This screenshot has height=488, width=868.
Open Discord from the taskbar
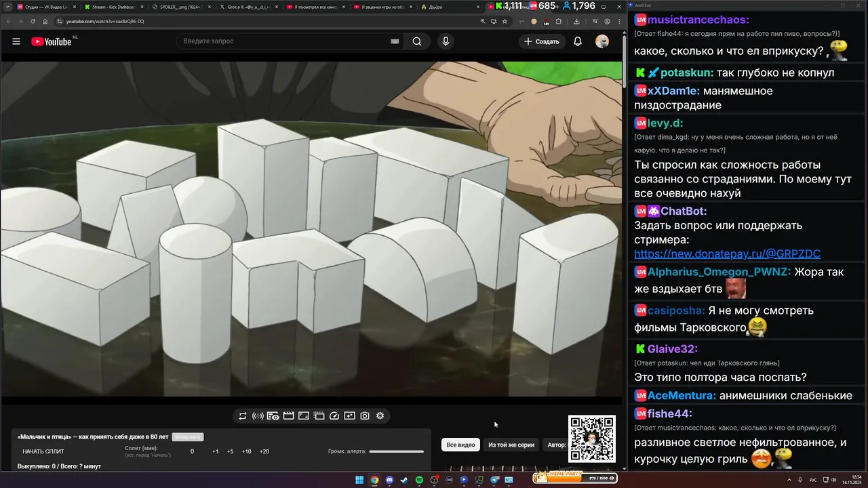(x=389, y=480)
